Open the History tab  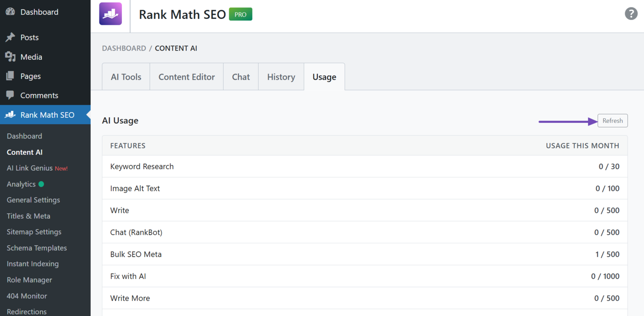pos(281,77)
